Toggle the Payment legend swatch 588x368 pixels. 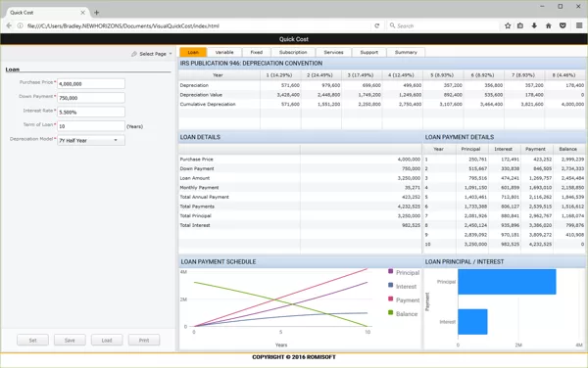(x=390, y=299)
